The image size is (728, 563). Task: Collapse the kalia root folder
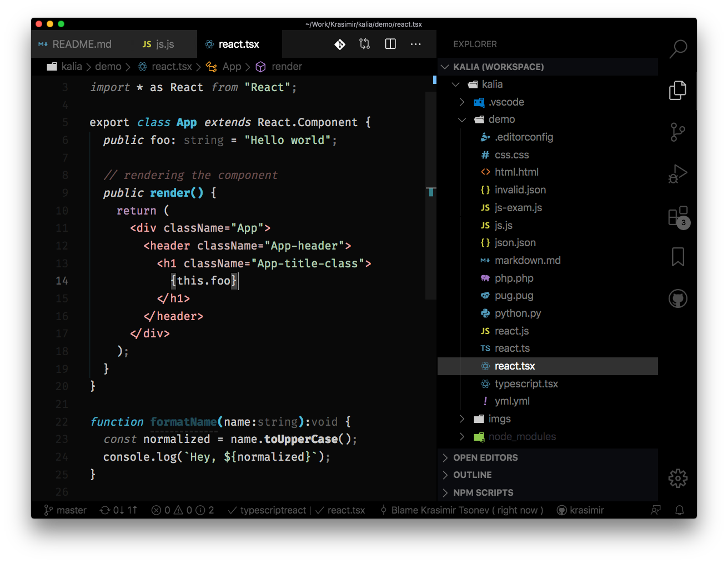coord(548,84)
